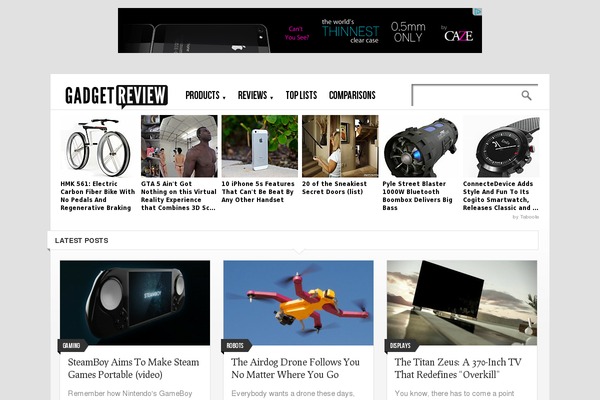Focus the site search text field

click(x=467, y=95)
